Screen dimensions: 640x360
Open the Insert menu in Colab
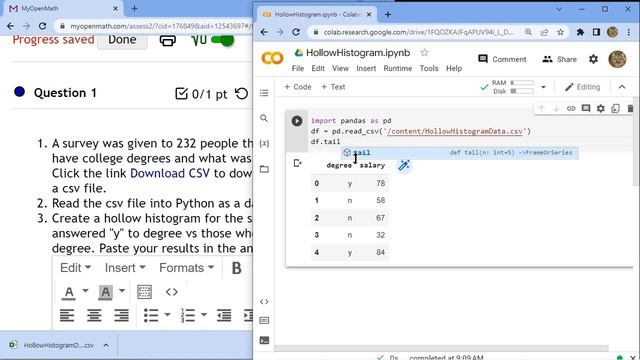(x=366, y=69)
